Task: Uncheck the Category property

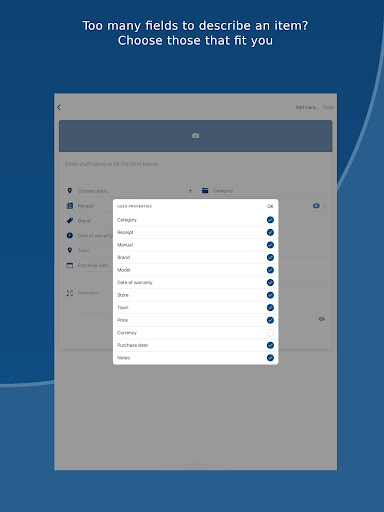Action: (x=270, y=220)
